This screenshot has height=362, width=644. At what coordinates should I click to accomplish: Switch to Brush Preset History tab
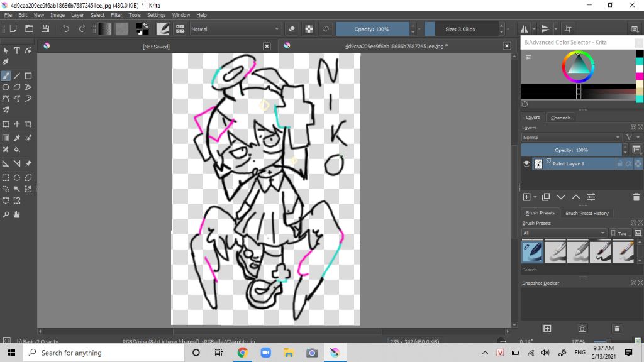coord(587,213)
